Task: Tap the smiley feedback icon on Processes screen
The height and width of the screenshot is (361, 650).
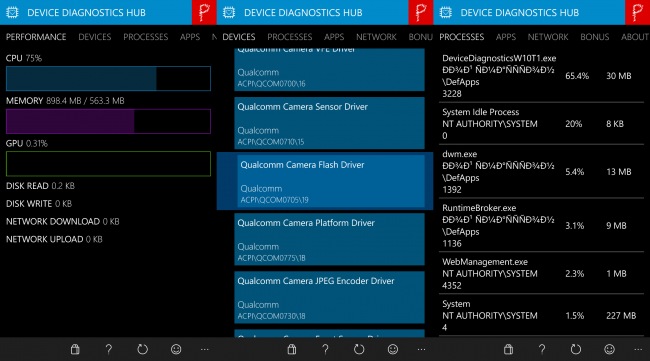Action: [609, 349]
